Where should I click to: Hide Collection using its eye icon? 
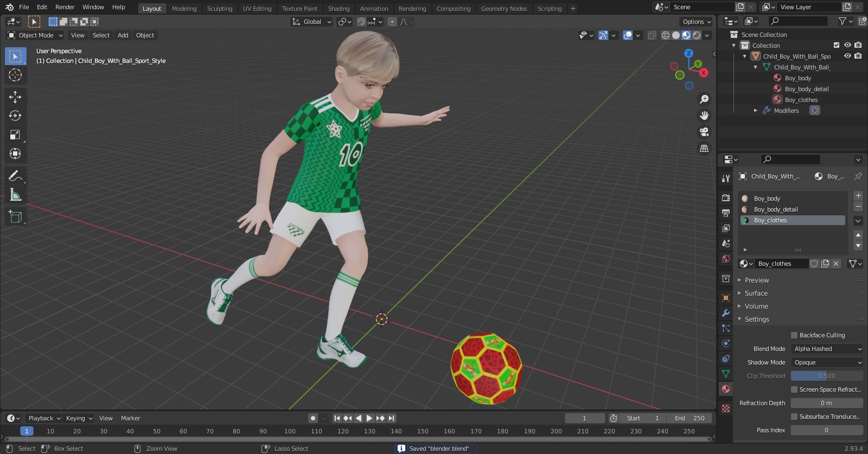[847, 45]
